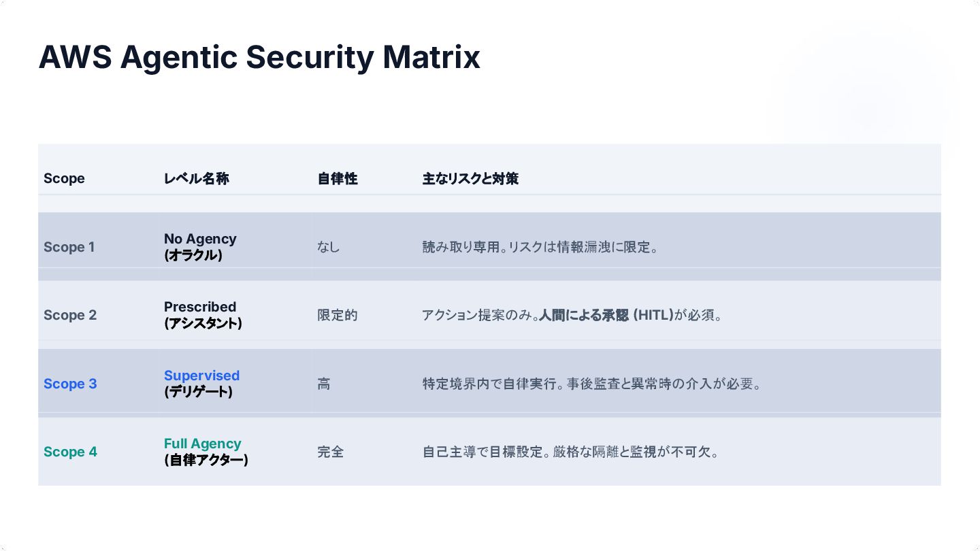Click the Prescribed (アシスタント) level name
The width and height of the screenshot is (980, 551).
click(202, 315)
